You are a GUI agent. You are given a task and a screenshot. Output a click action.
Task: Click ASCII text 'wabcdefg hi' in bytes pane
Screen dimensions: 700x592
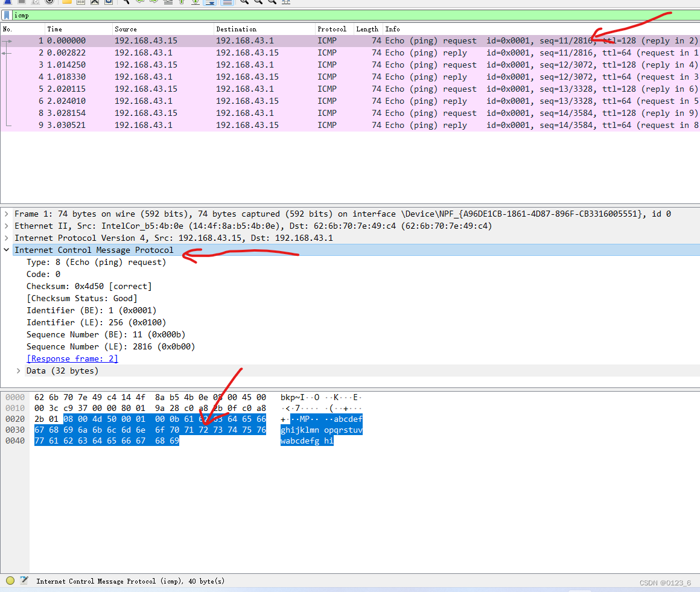tap(307, 441)
